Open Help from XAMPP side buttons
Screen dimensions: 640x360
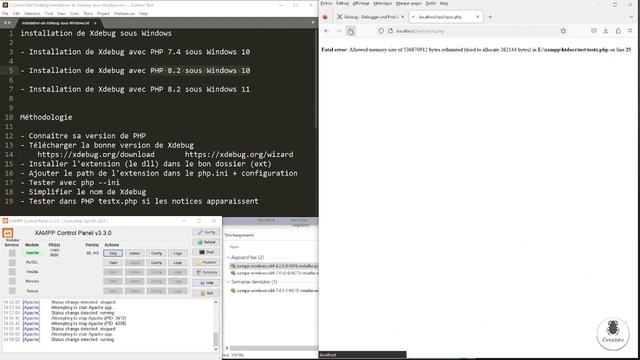click(x=207, y=282)
